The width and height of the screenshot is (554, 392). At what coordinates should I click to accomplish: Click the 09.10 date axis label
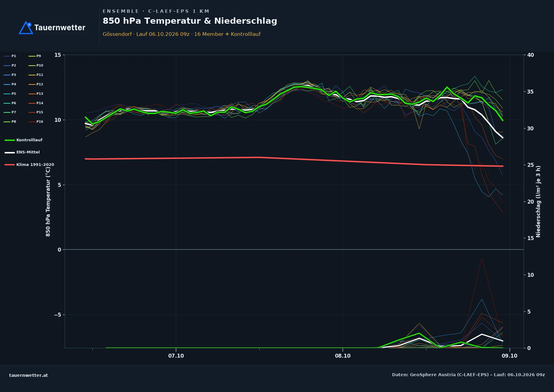click(509, 356)
